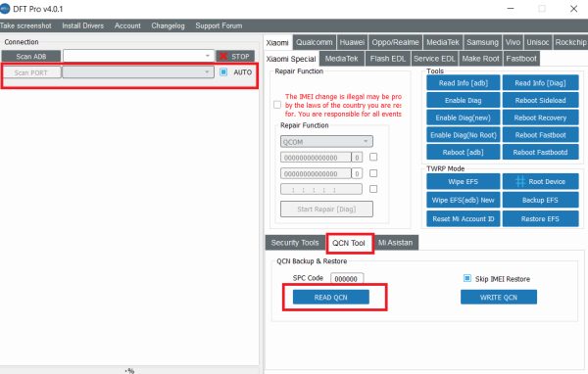The image size is (588, 374).
Task: Click the first IMEI number field
Action: click(316, 158)
